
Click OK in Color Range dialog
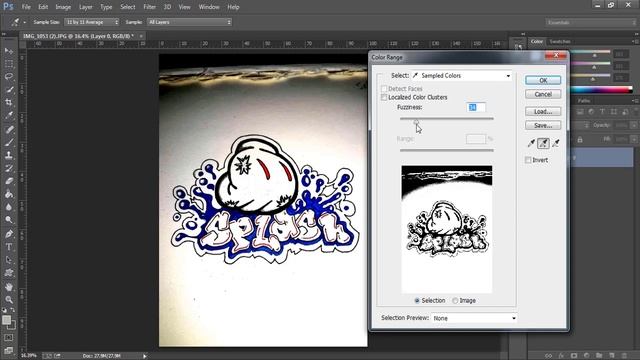pyautogui.click(x=543, y=80)
